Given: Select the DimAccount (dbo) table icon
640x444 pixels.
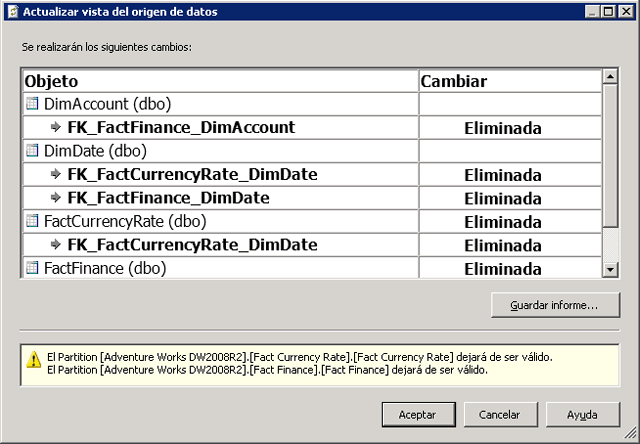Looking at the screenshot, I should (x=32, y=104).
